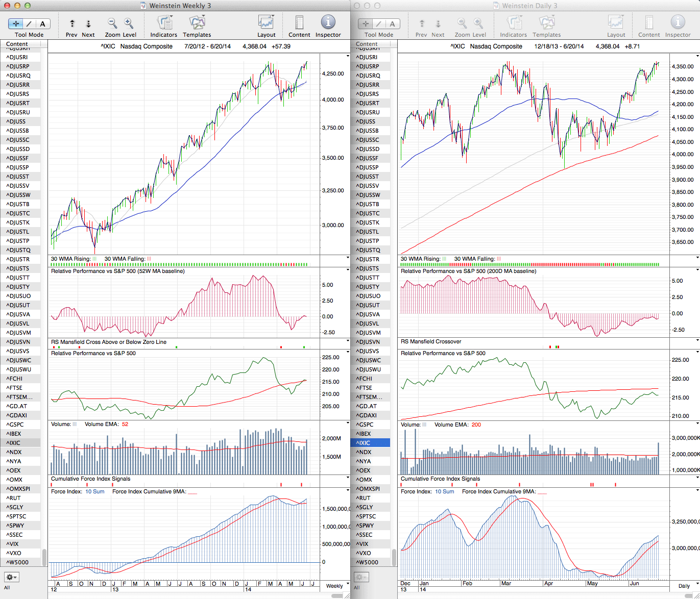The width and height of the screenshot is (700, 599).
Task: Select ^NYA in the Daily symbol list
Action: click(x=370, y=461)
